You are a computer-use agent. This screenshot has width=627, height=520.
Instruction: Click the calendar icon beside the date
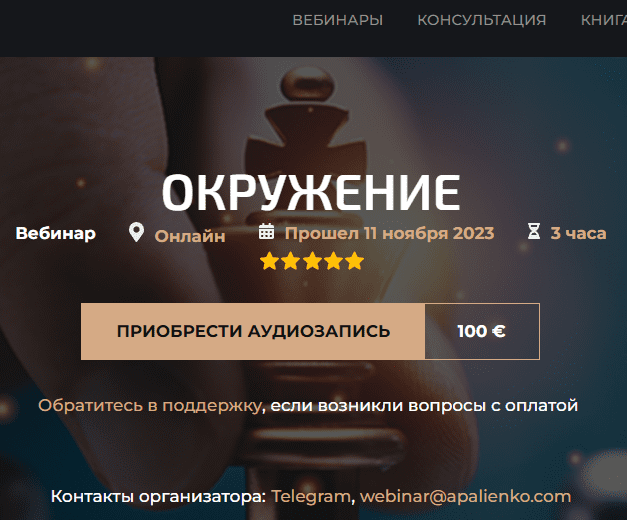pyautogui.click(x=266, y=232)
